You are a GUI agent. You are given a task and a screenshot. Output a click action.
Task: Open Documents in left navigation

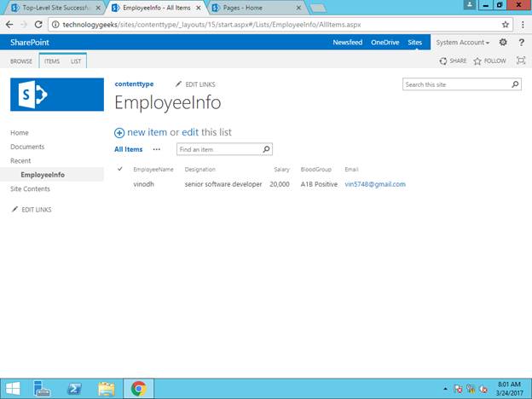click(x=27, y=147)
